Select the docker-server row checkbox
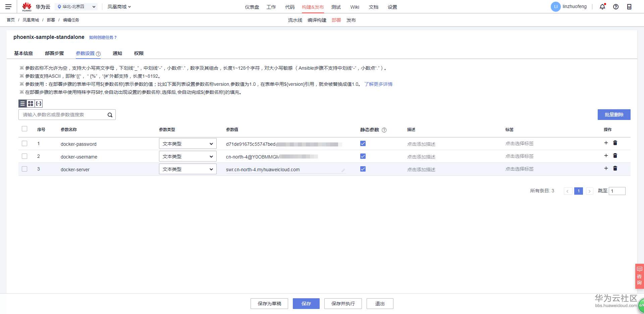644x314 pixels. point(24,169)
